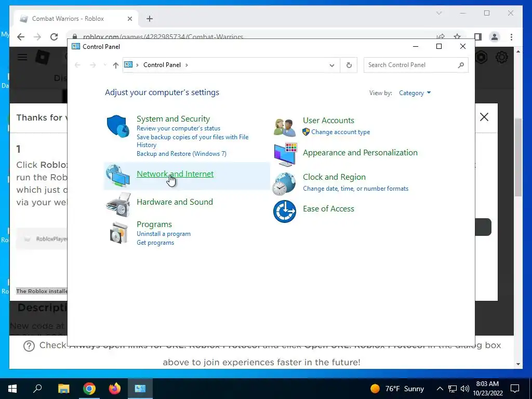532x399 pixels.
Task: Open the View by Category dropdown
Action: (415, 93)
